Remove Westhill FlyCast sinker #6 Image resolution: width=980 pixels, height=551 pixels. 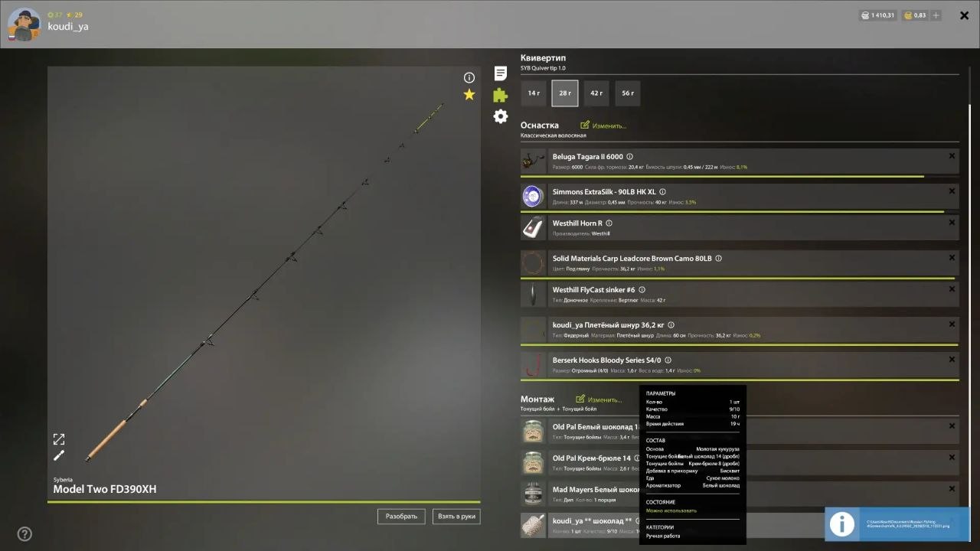pos(952,289)
